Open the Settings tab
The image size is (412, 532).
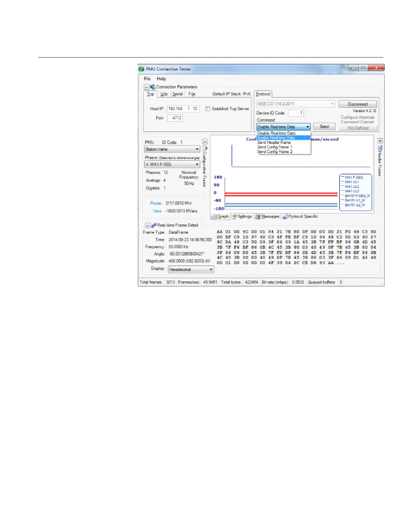[242, 217]
